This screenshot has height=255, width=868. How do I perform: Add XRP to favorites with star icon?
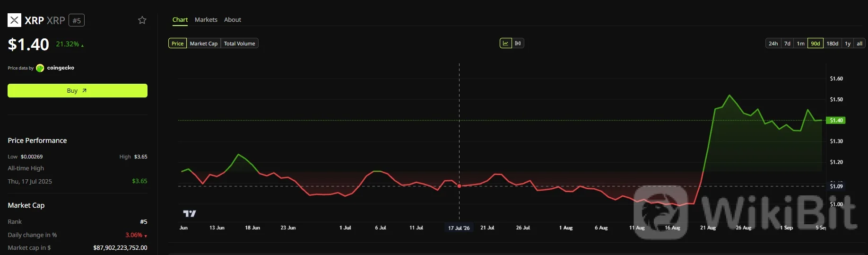coord(142,20)
